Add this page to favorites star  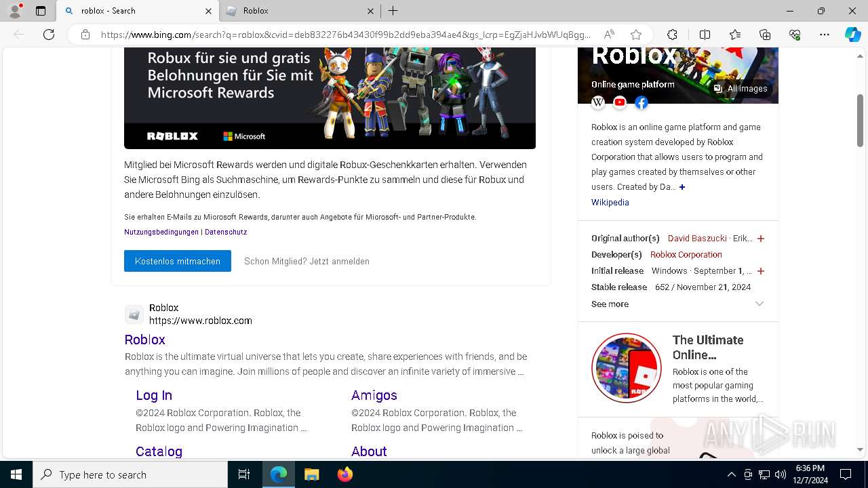click(x=636, y=35)
